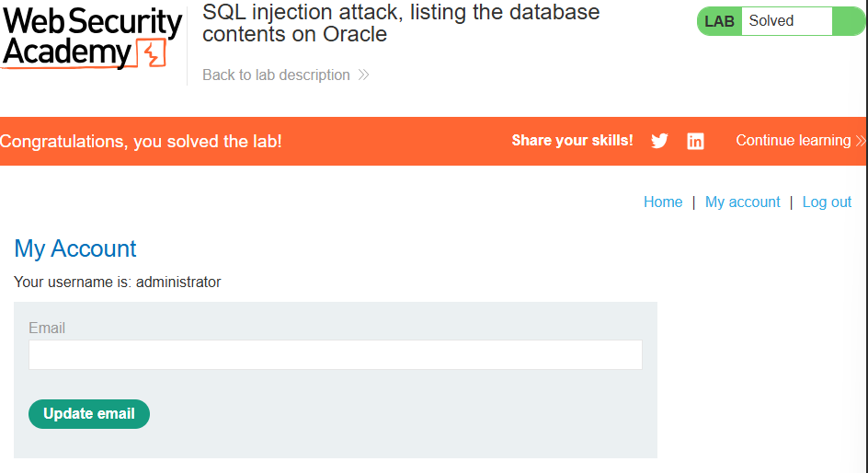Click the double chevron after Continue learning
This screenshot has height=473, width=868.
(x=861, y=141)
